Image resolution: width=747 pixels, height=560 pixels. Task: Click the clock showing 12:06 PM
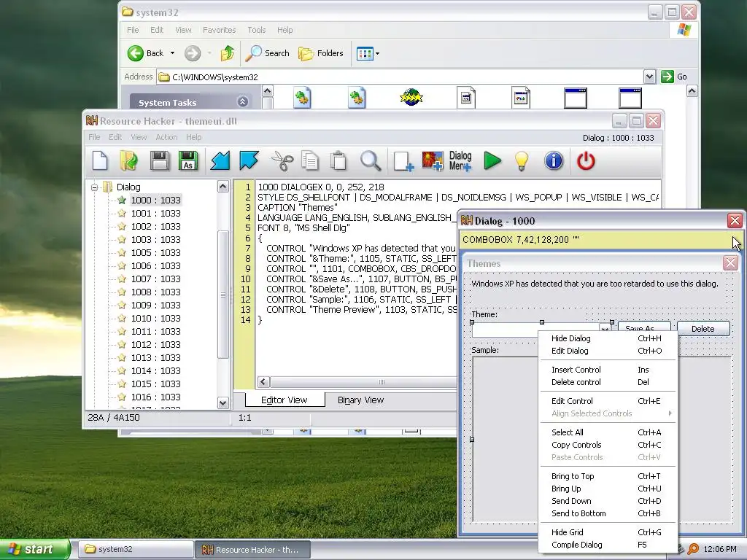tap(719, 550)
